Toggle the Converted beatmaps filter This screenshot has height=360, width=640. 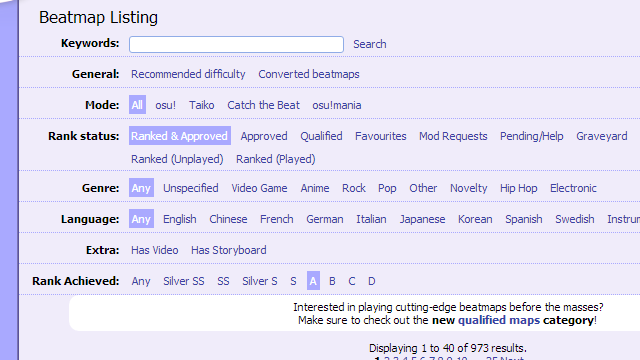309,74
